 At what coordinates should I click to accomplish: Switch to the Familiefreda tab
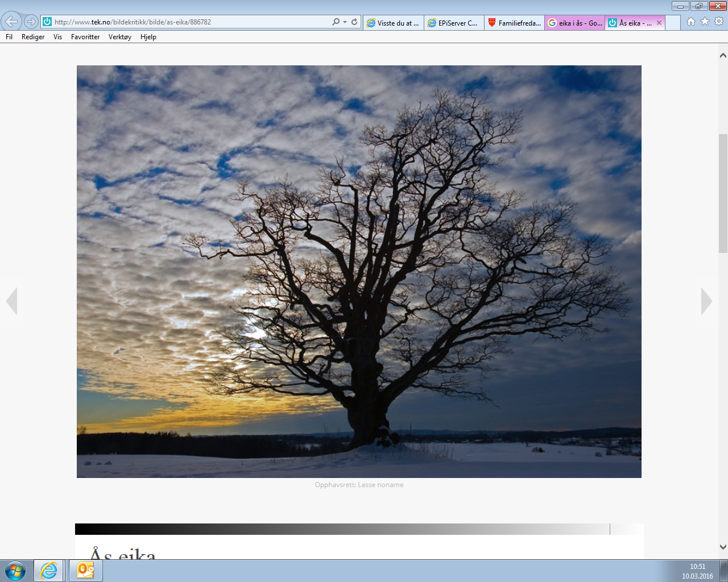(x=515, y=23)
